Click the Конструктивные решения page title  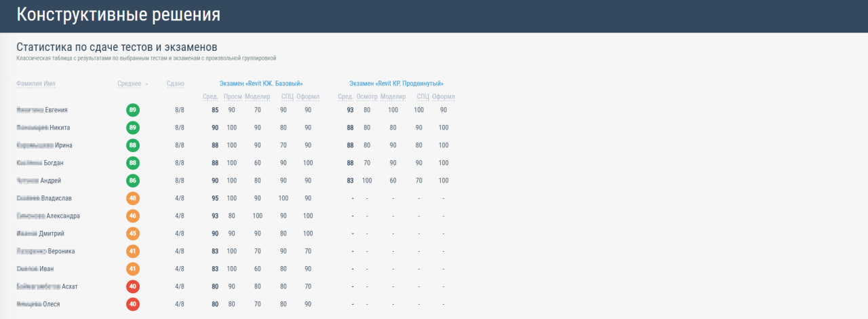[x=118, y=15]
